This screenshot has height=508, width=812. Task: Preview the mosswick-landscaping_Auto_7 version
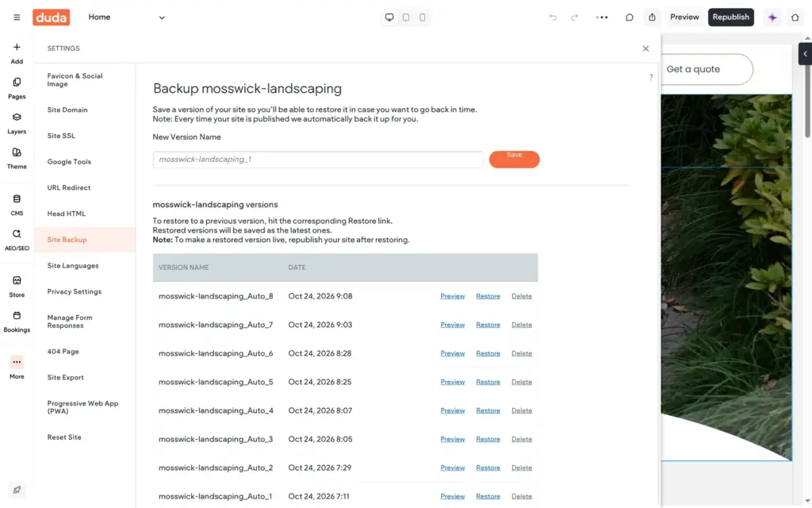453,325
